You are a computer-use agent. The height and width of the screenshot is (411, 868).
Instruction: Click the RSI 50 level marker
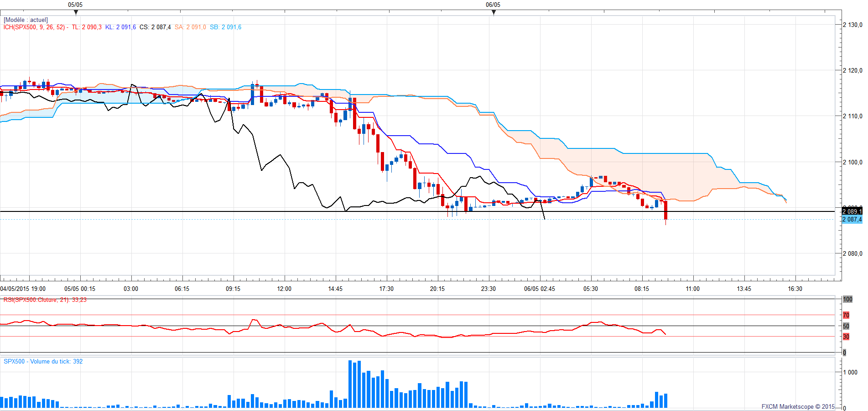(846, 326)
